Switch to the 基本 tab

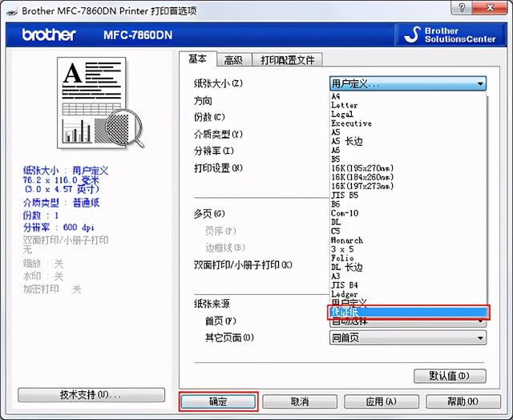(198, 59)
